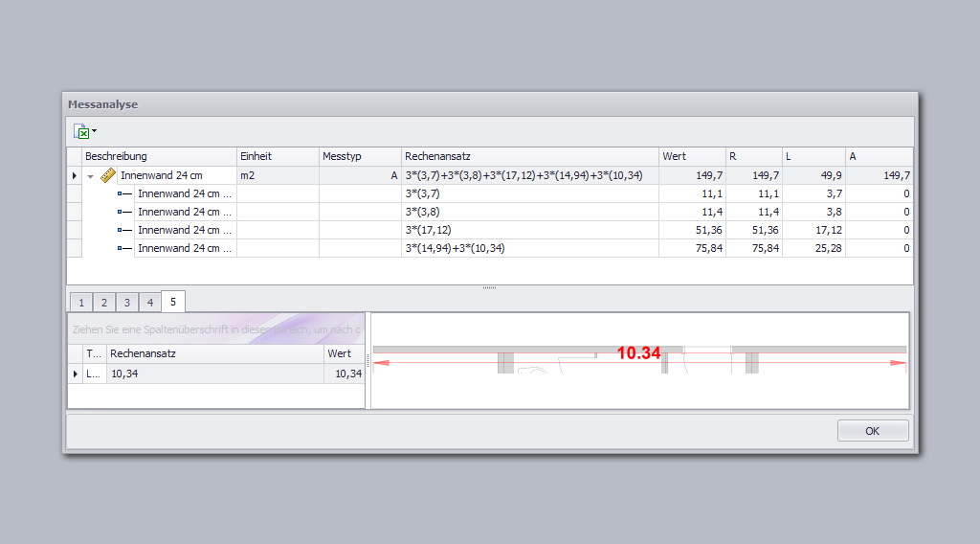Click the ruler icon of Innenwand 24 cm

(108, 175)
